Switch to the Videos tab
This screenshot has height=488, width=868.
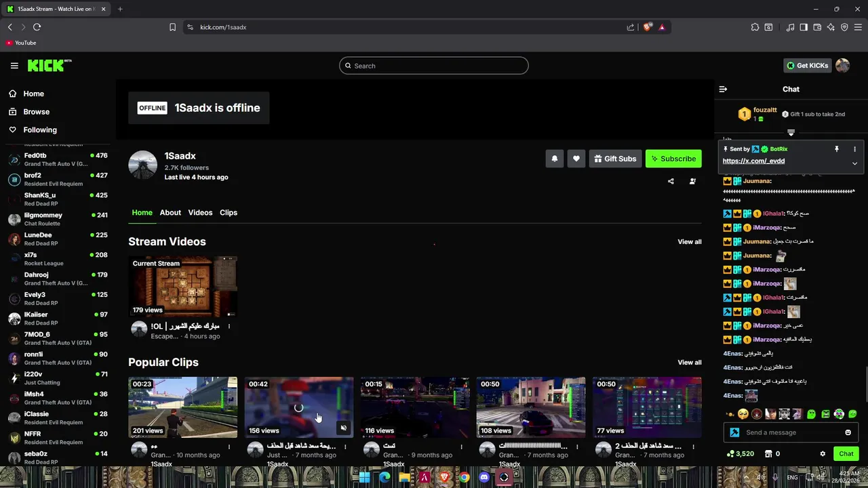pos(200,213)
